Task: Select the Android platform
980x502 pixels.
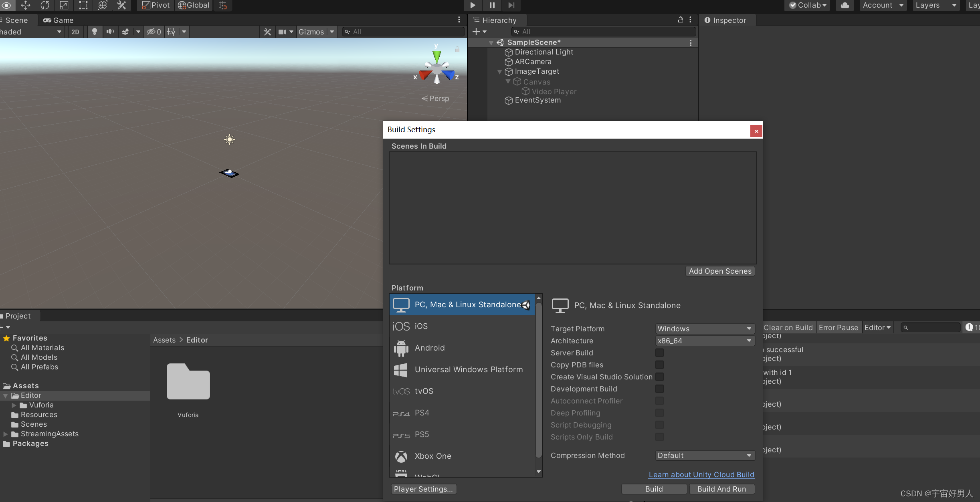Action: tap(462, 348)
